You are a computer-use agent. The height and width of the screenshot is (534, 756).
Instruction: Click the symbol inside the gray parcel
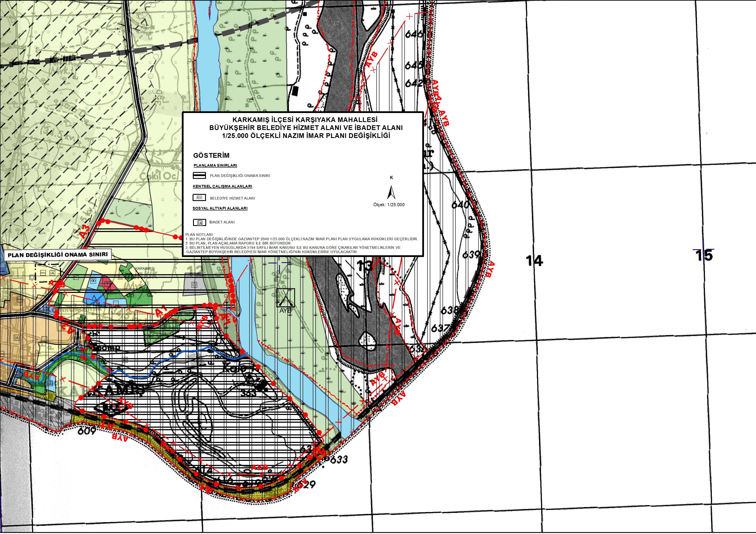click(194, 285)
